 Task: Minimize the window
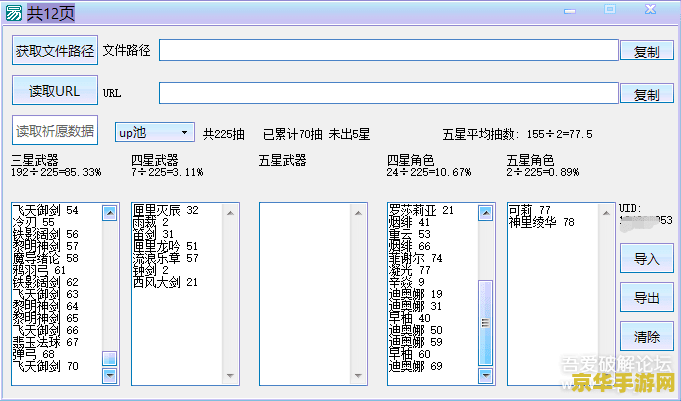coord(570,11)
